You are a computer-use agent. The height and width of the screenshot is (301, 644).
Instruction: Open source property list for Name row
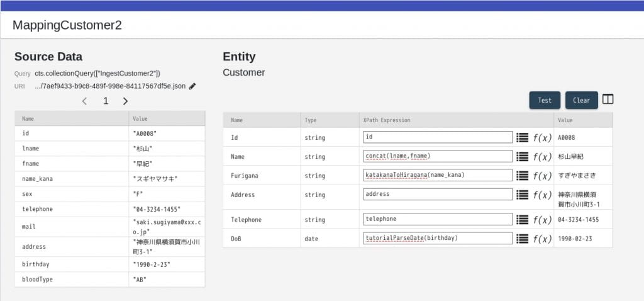pos(522,157)
